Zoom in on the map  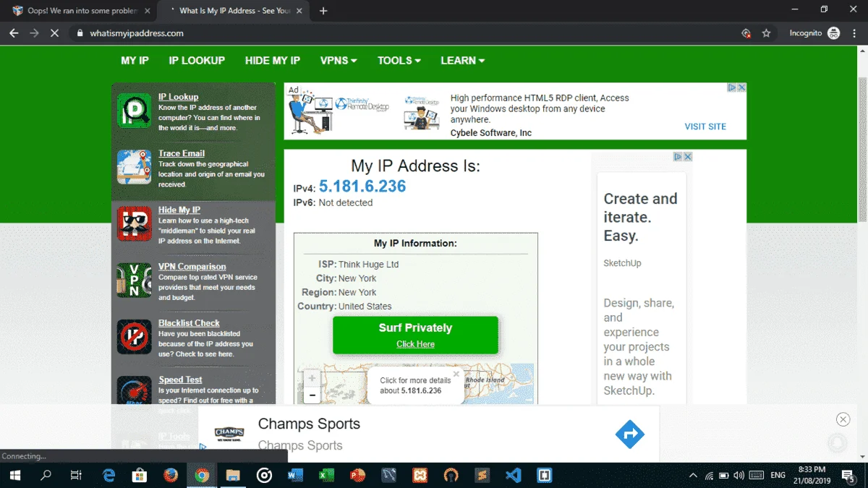pos(312,378)
